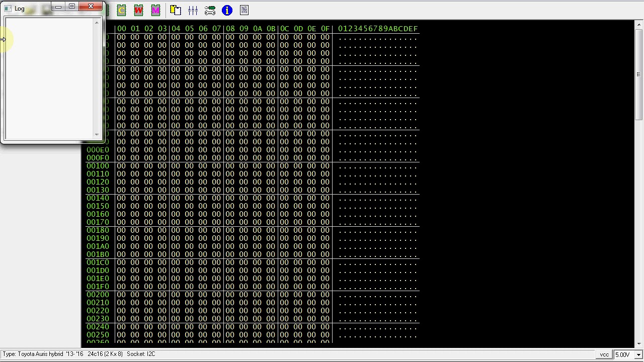
Task: Click the Type Toyota Auris hybrid status text
Action: (x=43, y=354)
